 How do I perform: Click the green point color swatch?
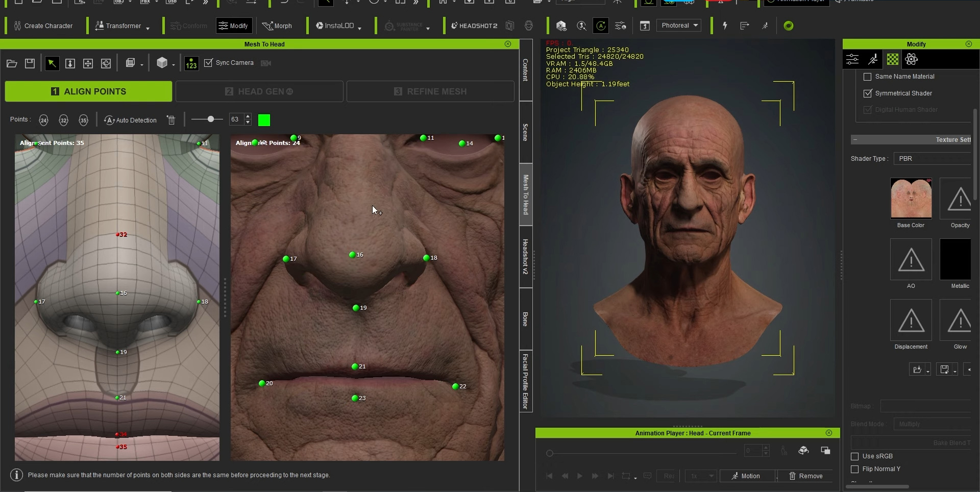coord(264,120)
